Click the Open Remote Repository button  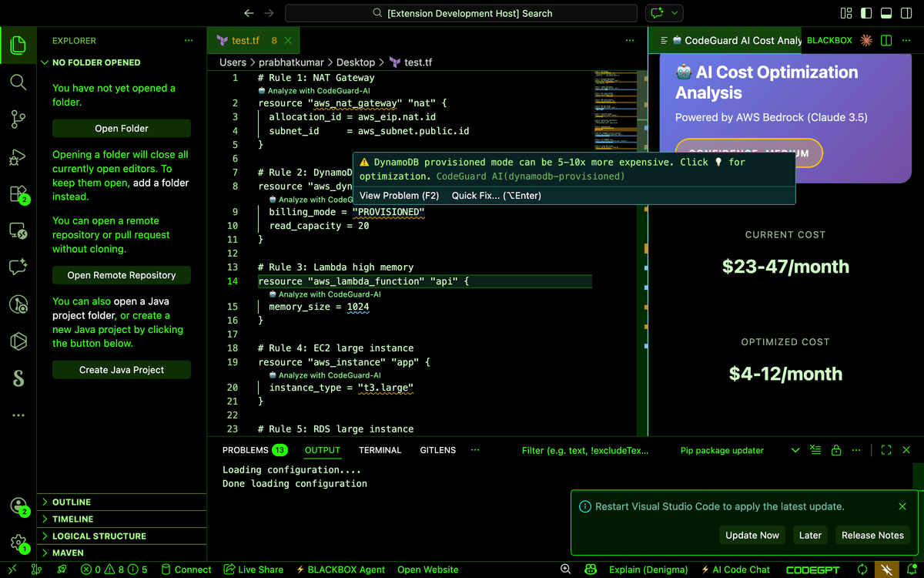[x=122, y=275]
